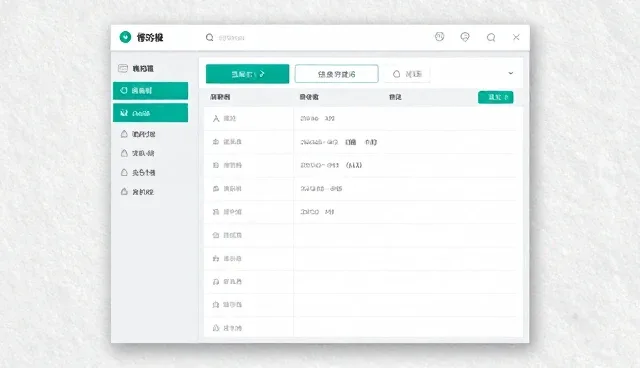Viewport: 640px width, 368px height.
Task: Click the middle column header of the table
Action: [x=309, y=97]
